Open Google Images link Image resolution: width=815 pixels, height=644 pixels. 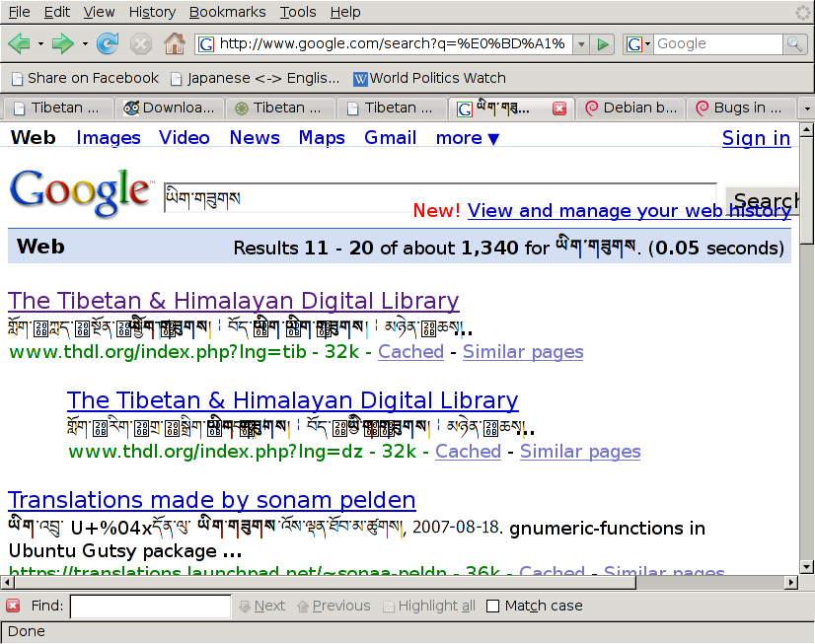109,138
